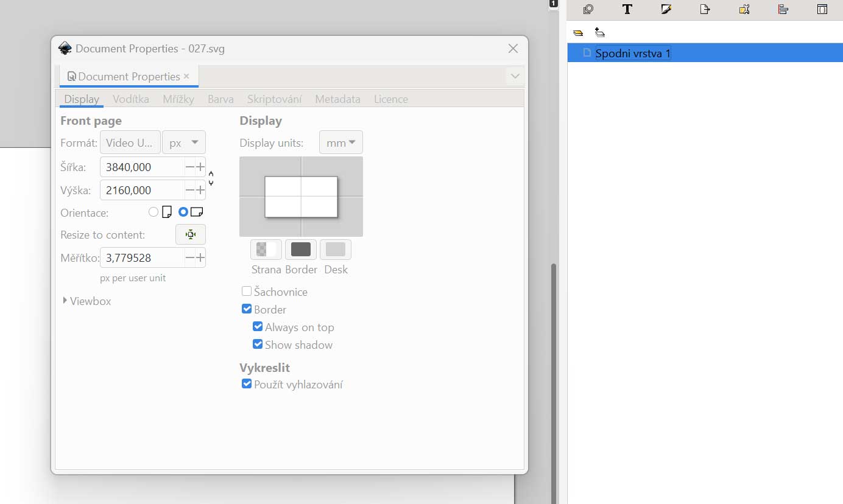Open the Text and Font panel icon

coord(627,9)
